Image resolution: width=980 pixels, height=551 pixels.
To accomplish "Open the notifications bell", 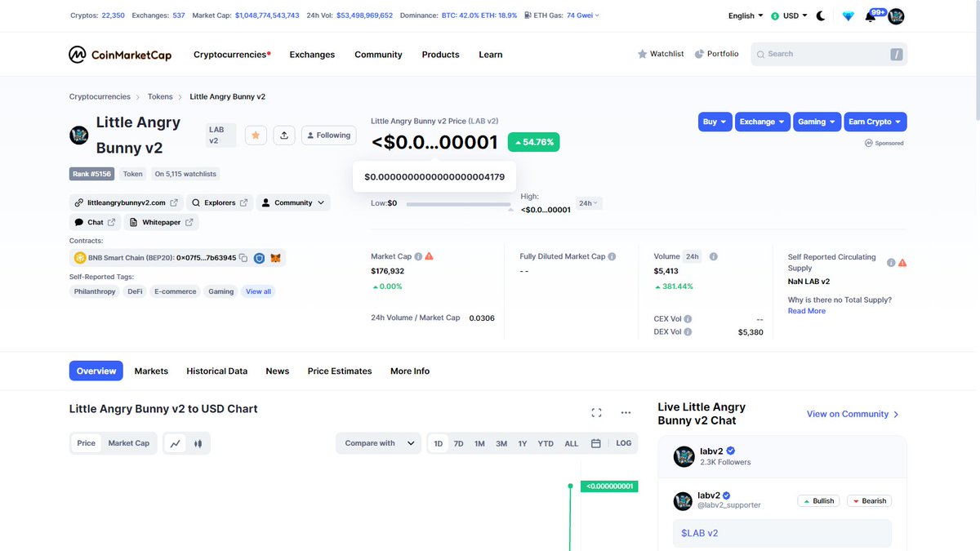I will [871, 16].
